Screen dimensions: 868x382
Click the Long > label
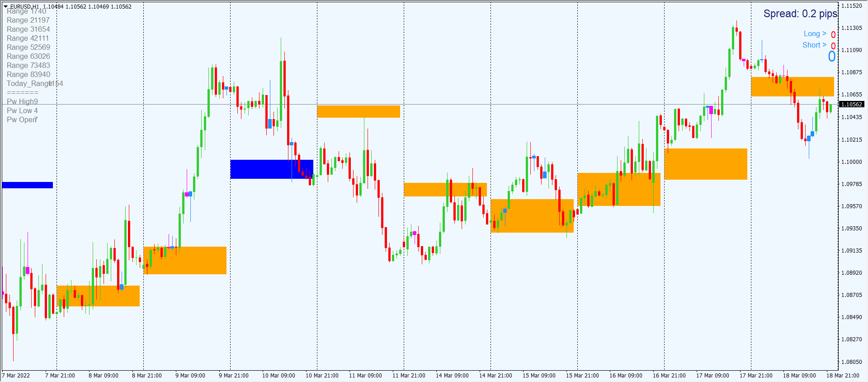click(815, 34)
